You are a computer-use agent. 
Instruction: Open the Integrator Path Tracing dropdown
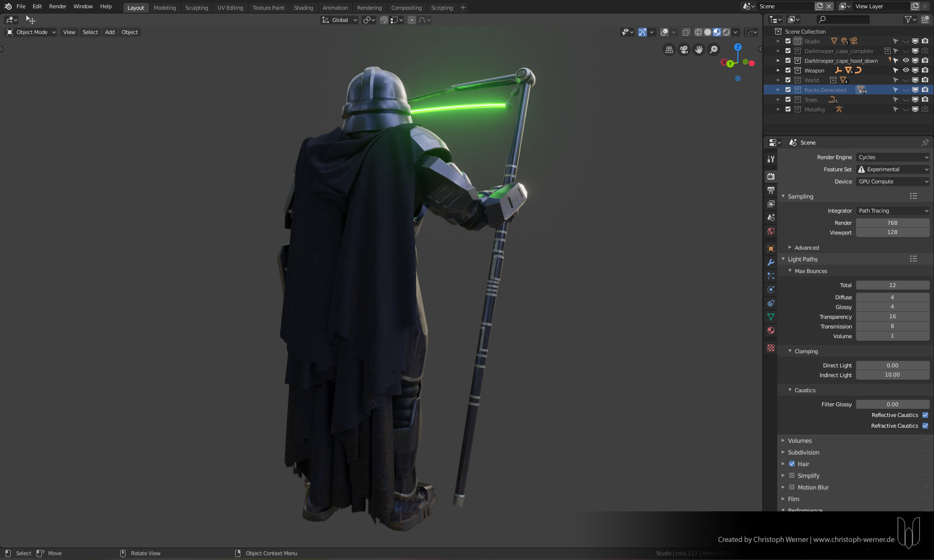[x=893, y=211]
